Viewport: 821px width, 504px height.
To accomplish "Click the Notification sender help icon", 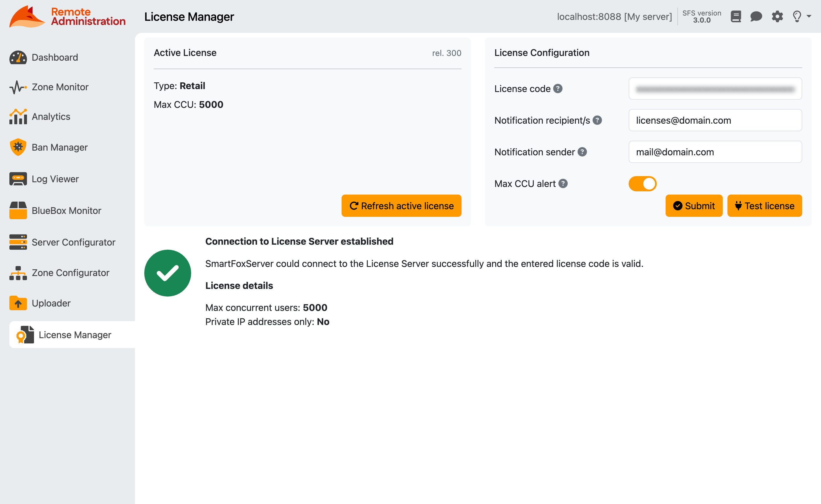I will point(583,152).
